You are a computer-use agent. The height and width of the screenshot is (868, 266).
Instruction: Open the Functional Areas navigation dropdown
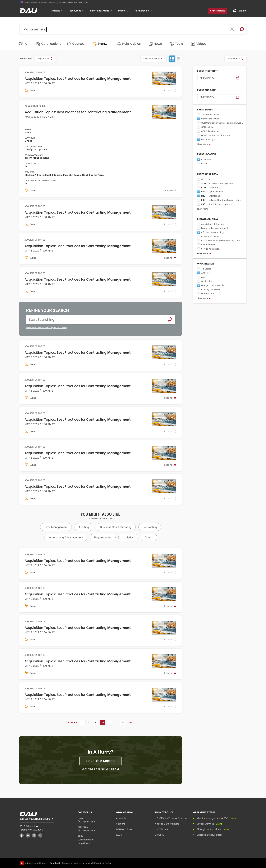[101, 11]
